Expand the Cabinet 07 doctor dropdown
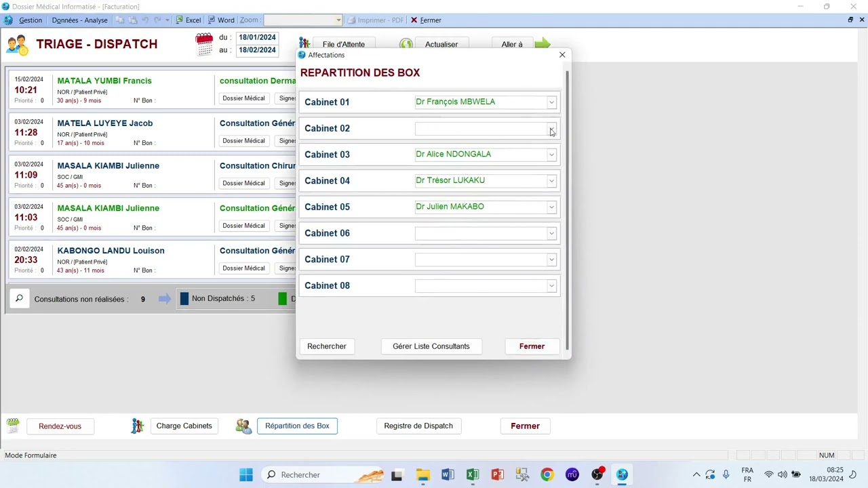The image size is (868, 488). [551, 260]
